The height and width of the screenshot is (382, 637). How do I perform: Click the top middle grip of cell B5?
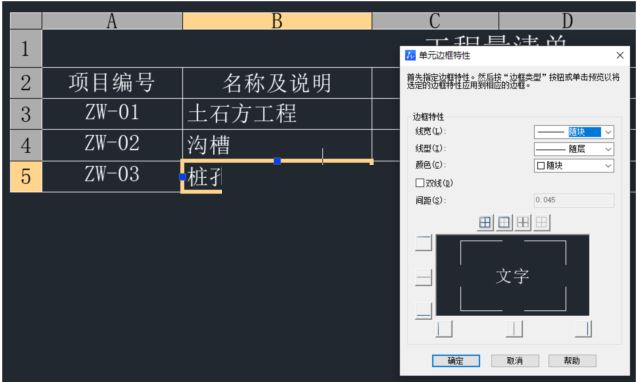click(x=277, y=161)
